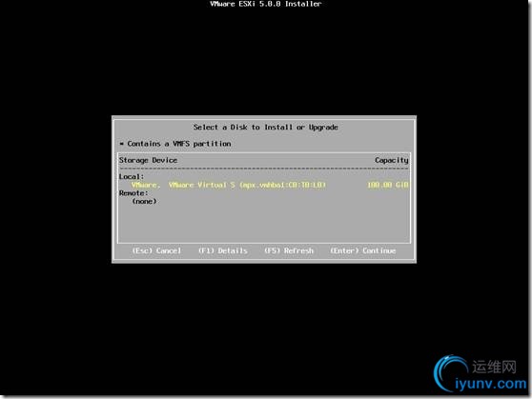Click the (Enter) Continue option

[363, 250]
